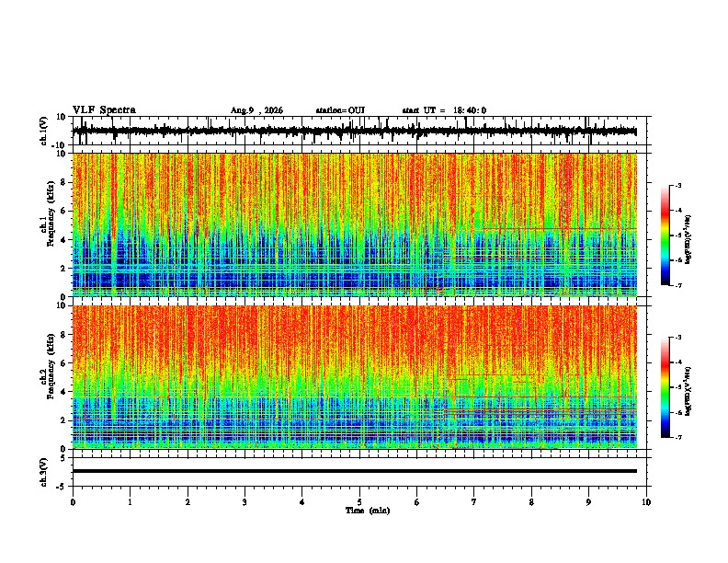Viewport: 728px width, 563px height.
Task: Click the "6" kHz tick on ch.2 frequency axis
Action: click(x=63, y=362)
